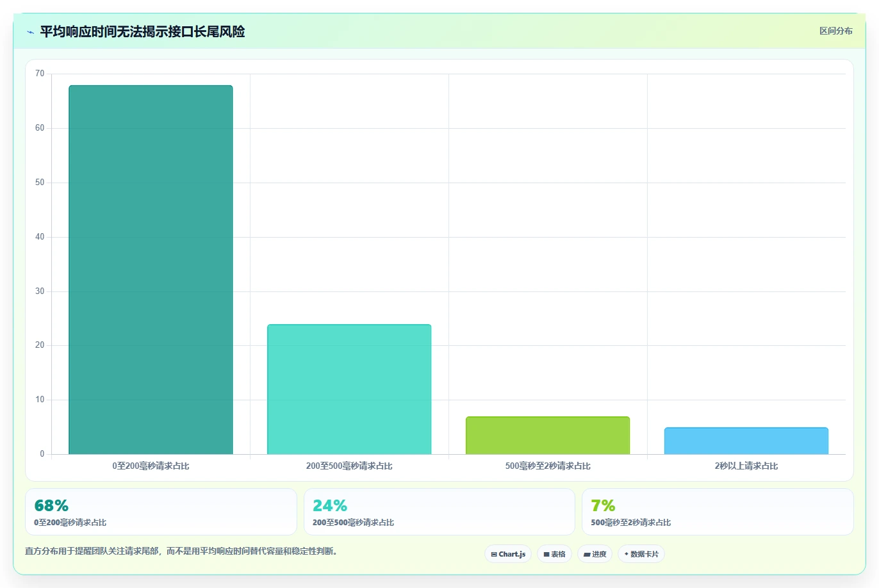Click the 表格 tag chip
This screenshot has height=588, width=879.
(554, 554)
